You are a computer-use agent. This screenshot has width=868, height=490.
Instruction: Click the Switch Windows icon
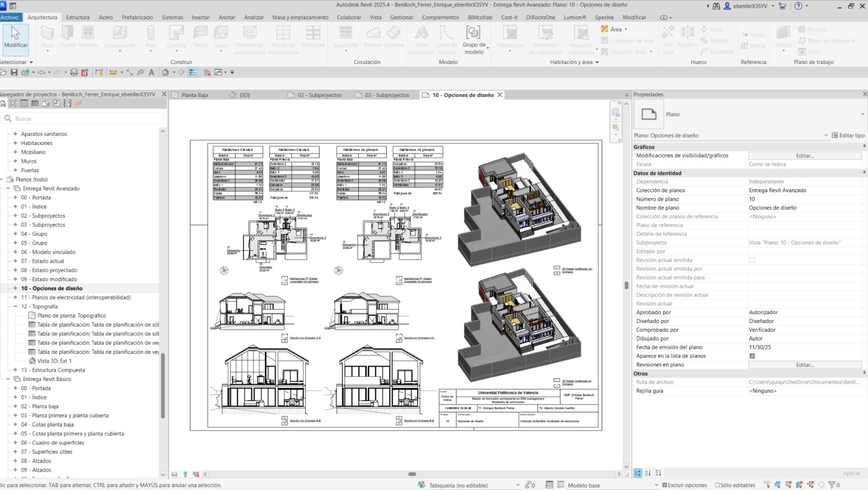pyautogui.click(x=219, y=72)
